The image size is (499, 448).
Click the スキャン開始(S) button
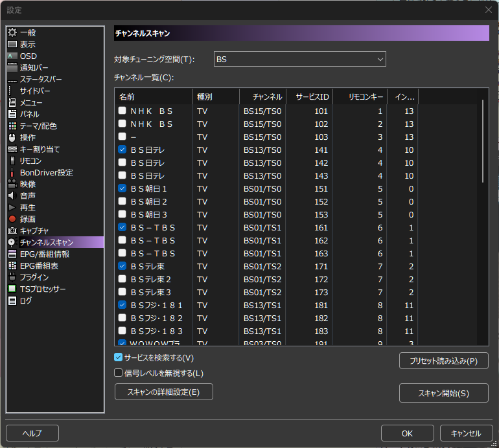pos(444,394)
